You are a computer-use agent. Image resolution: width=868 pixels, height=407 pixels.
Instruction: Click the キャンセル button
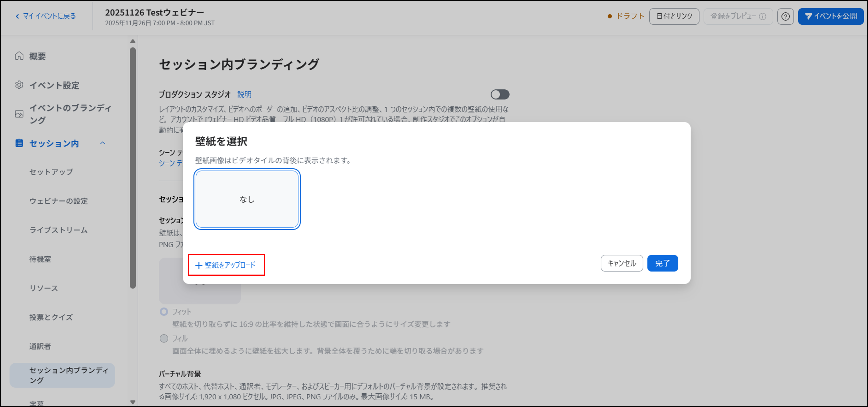click(x=621, y=263)
